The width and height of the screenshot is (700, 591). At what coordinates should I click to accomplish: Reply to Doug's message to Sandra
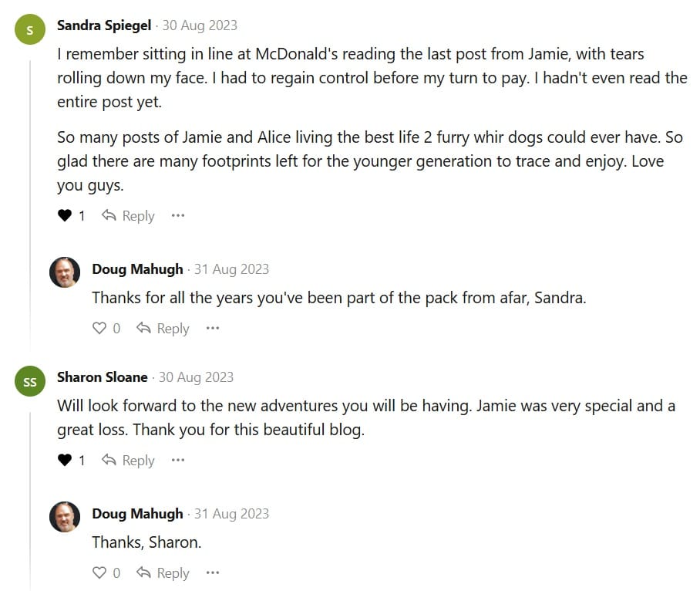coord(163,329)
